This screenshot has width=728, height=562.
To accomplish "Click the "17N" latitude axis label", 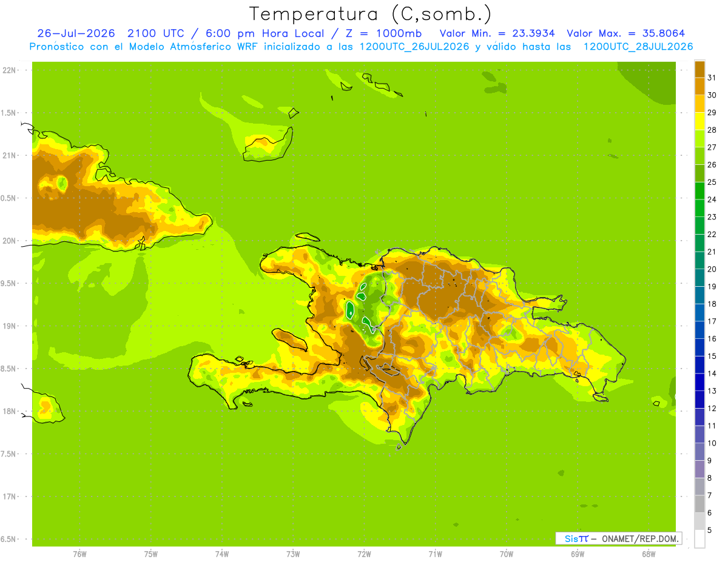I will tap(9, 497).
